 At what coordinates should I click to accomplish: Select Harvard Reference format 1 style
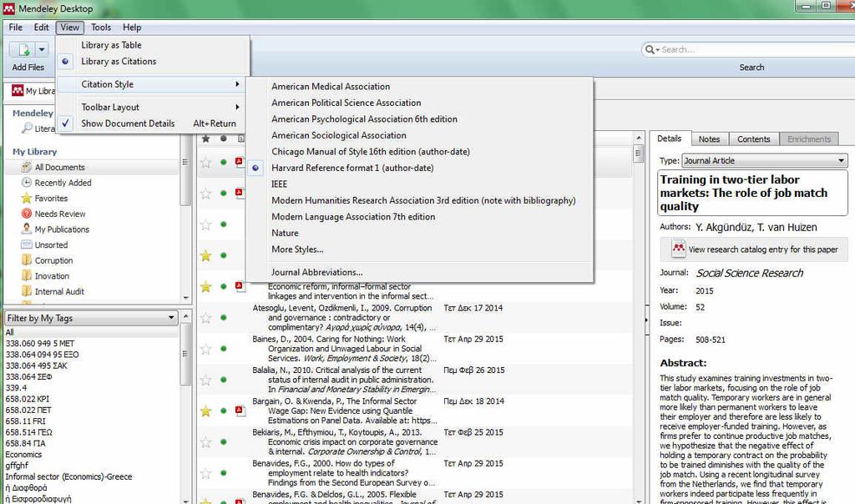click(x=352, y=168)
